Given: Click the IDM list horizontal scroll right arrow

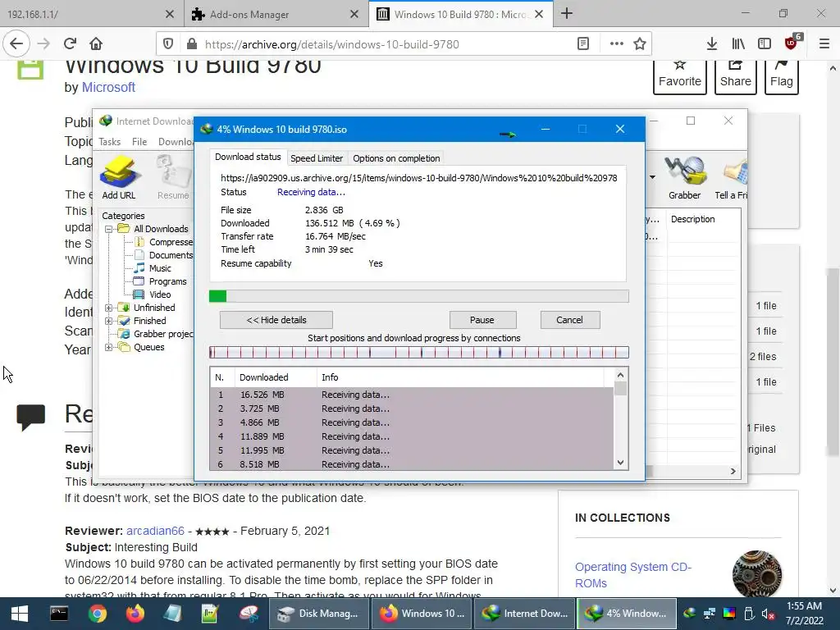Looking at the screenshot, I should 733,472.
